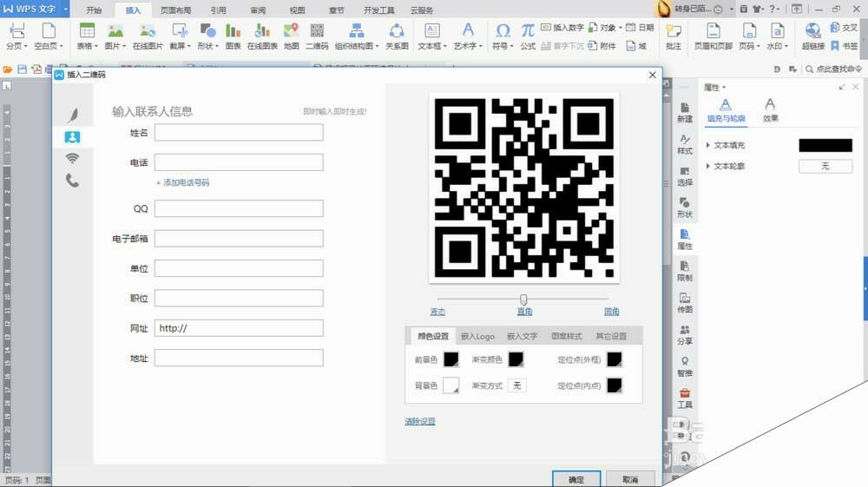The width and height of the screenshot is (868, 487).
Task: Insert a formula (公式)
Action: click(528, 36)
